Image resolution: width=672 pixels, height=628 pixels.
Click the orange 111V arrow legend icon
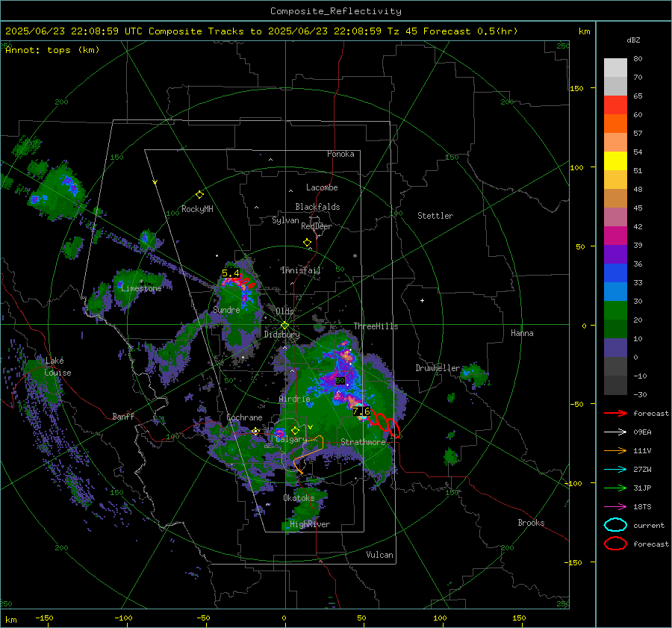[x=615, y=450]
